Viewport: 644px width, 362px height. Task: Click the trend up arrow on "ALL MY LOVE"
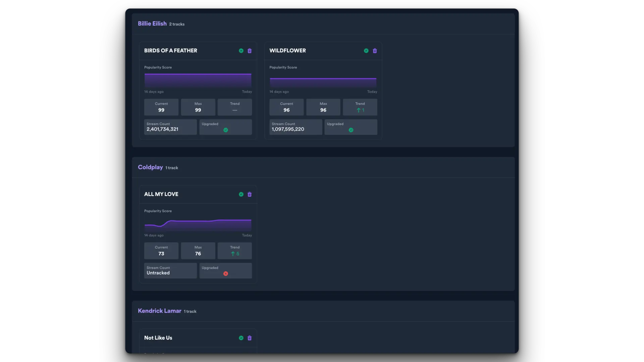233,254
